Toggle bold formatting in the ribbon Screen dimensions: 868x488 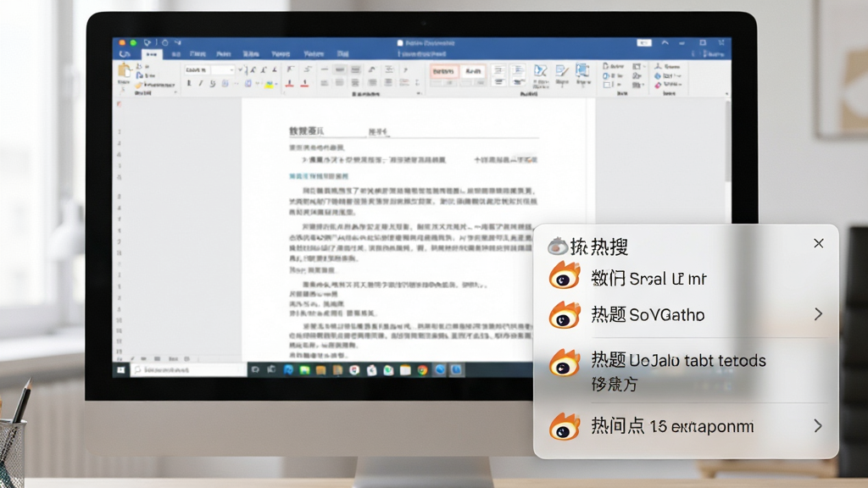pos(189,84)
